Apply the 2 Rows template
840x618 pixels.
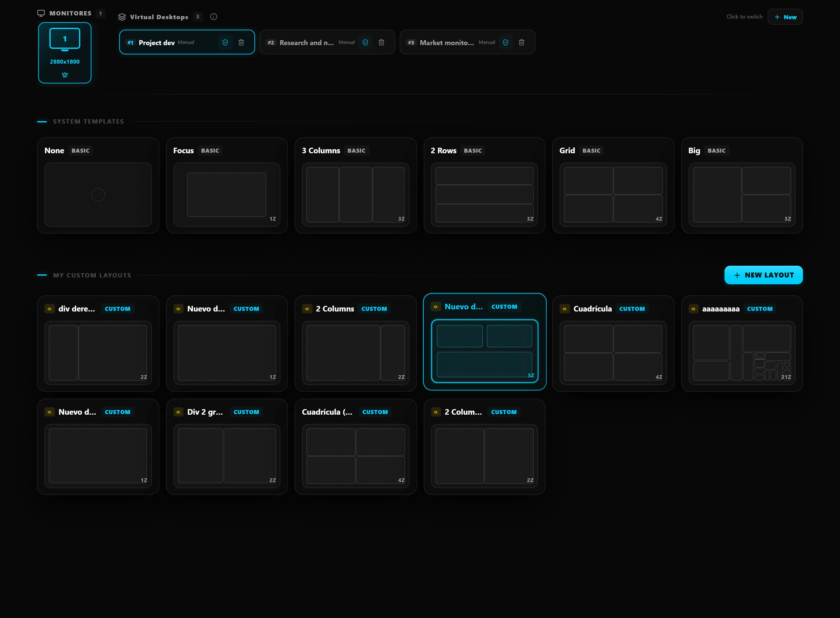pyautogui.click(x=485, y=185)
